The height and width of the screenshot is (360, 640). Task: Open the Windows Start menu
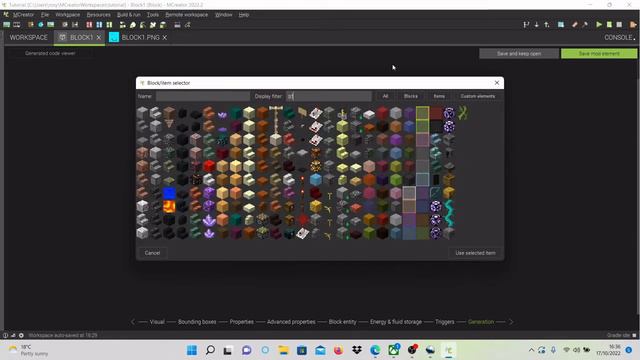tap(192, 350)
